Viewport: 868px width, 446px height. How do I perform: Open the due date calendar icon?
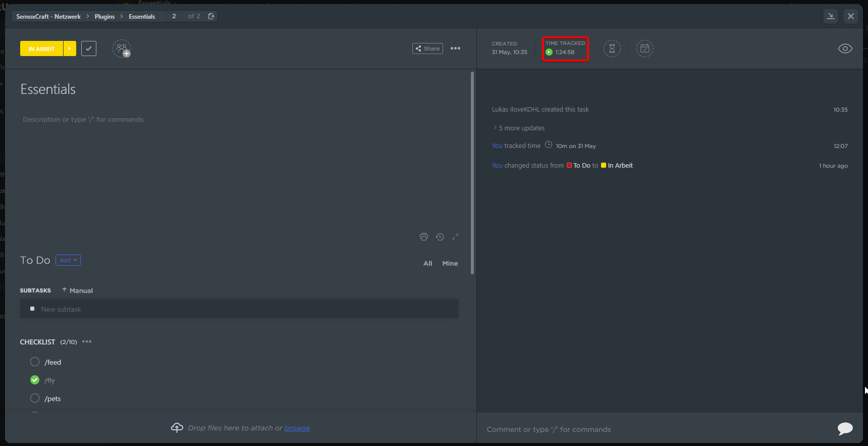point(644,48)
